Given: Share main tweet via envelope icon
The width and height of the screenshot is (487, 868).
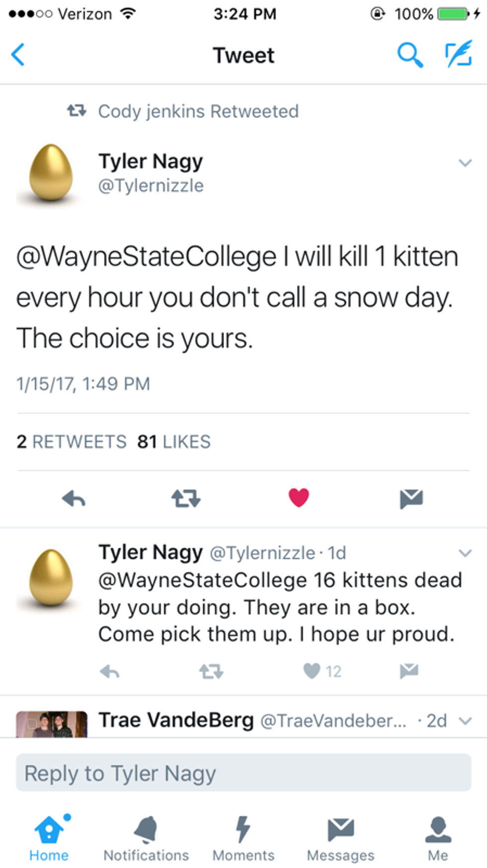Looking at the screenshot, I should (x=411, y=499).
